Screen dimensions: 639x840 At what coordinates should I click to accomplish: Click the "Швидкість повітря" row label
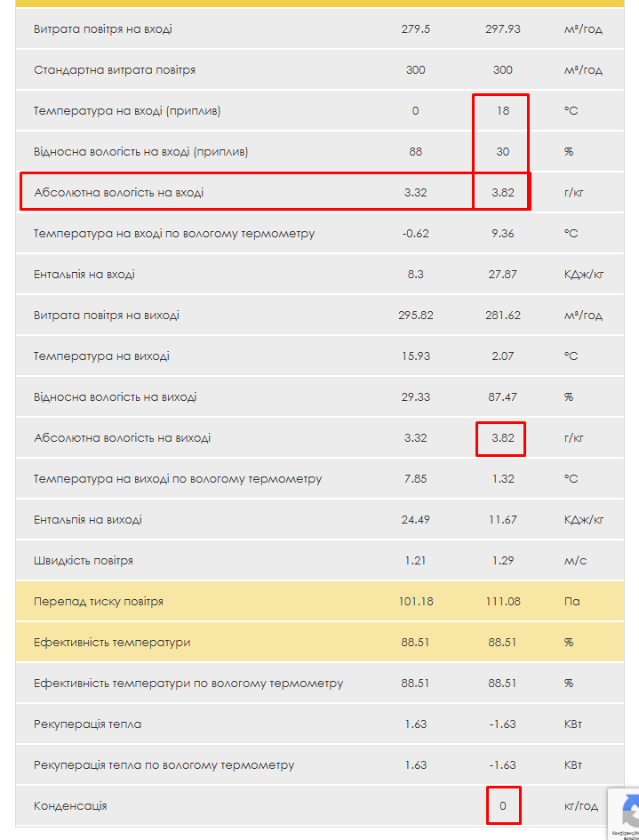coord(84,561)
